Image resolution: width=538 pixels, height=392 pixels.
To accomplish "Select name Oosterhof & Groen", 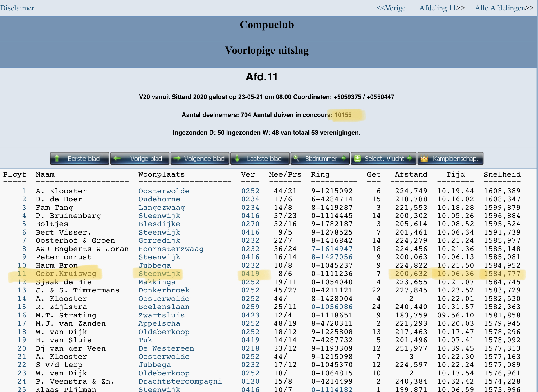I will (x=75, y=240).
